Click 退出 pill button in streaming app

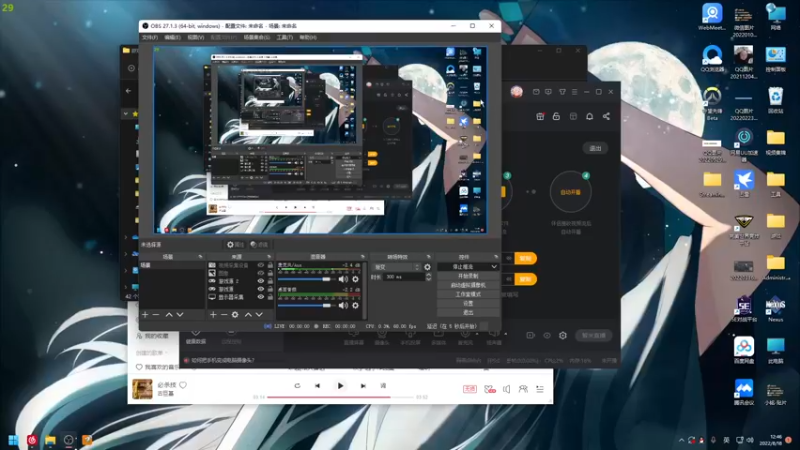pos(595,148)
